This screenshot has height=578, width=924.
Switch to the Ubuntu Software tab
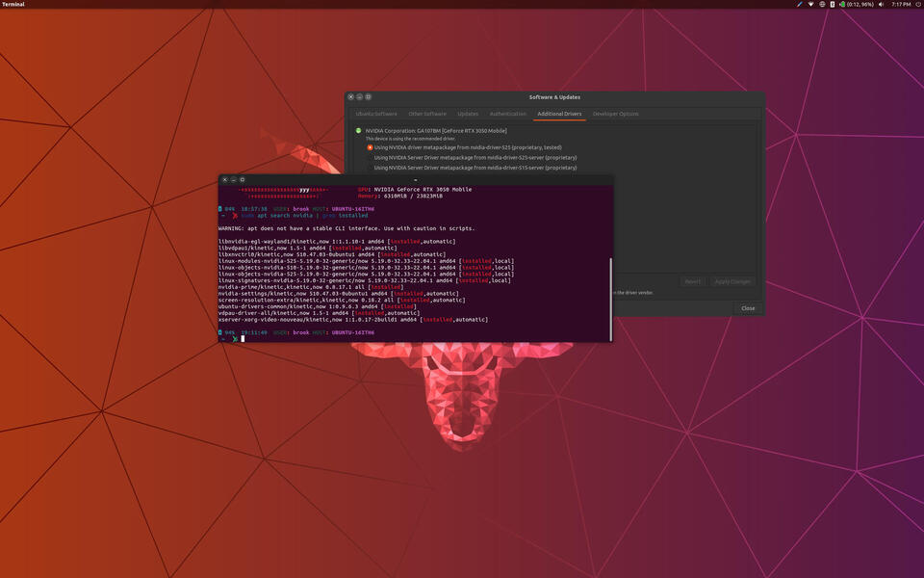click(376, 114)
